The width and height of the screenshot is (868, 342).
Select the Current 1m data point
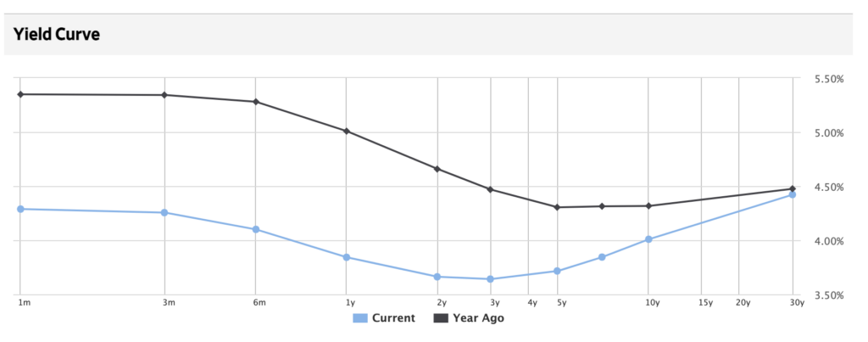[x=20, y=209]
